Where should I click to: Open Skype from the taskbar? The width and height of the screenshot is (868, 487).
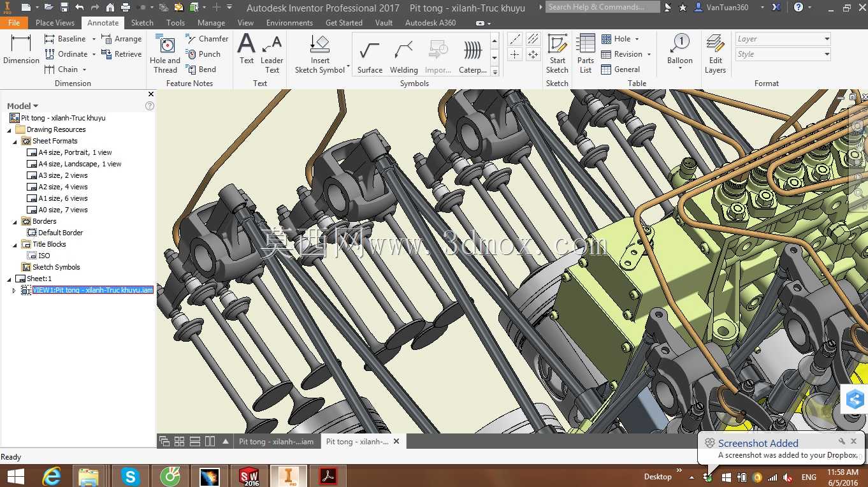click(x=130, y=476)
